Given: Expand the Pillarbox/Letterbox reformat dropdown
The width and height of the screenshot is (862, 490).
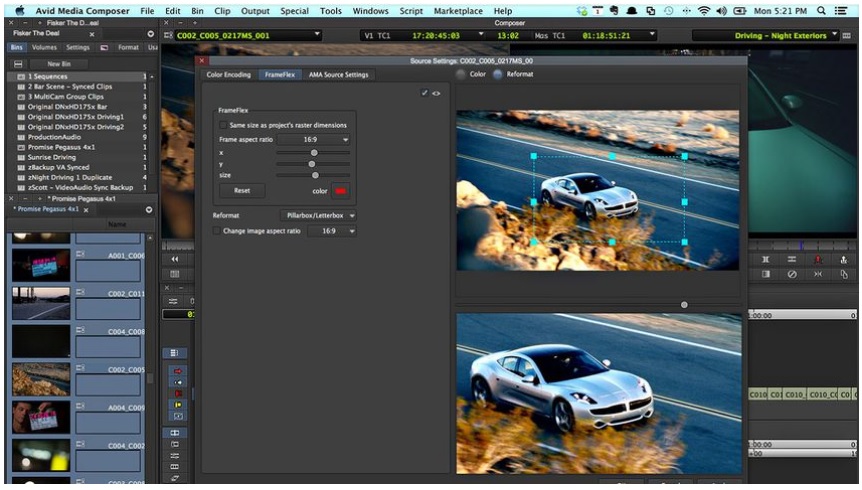Looking at the screenshot, I should (x=318, y=216).
